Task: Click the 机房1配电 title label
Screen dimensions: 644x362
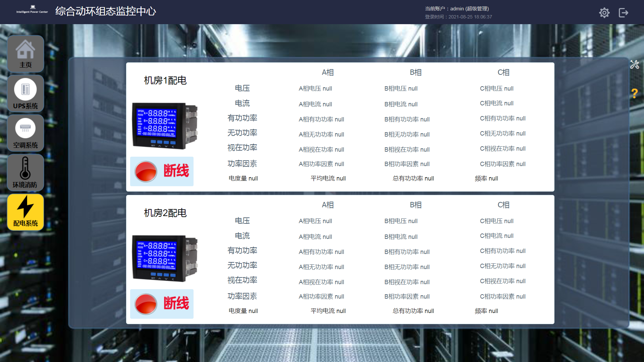Action: [165, 81]
